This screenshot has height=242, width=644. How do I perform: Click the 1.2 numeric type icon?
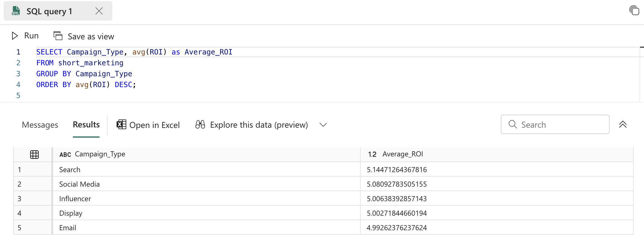tap(372, 154)
